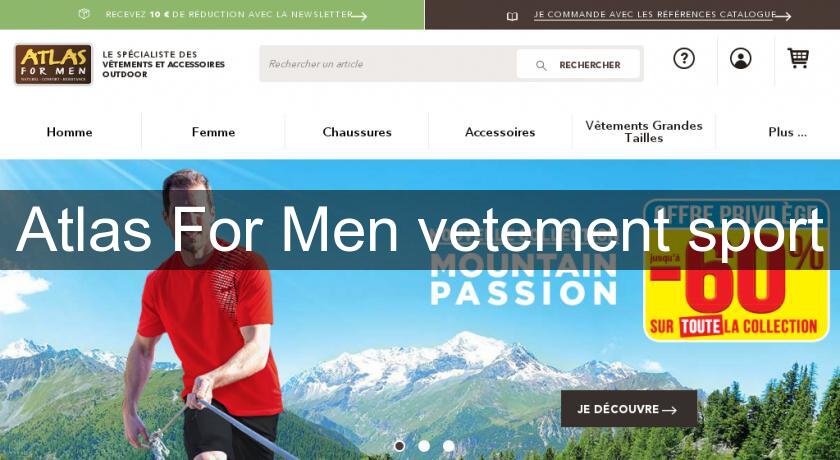Expand the Homme category menu
The width and height of the screenshot is (840, 460).
click(x=70, y=132)
